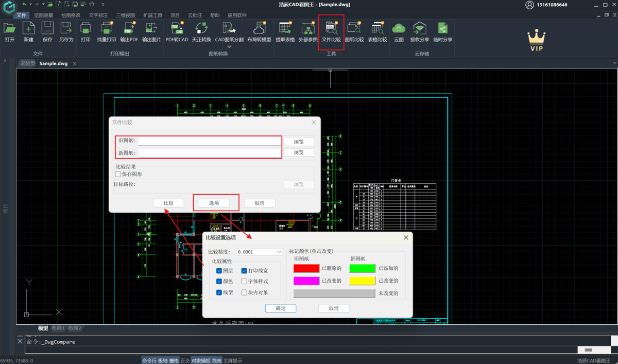The height and width of the screenshot is (364, 618).
Task: Open the 批量打印 batch print tool
Action: (x=107, y=29)
